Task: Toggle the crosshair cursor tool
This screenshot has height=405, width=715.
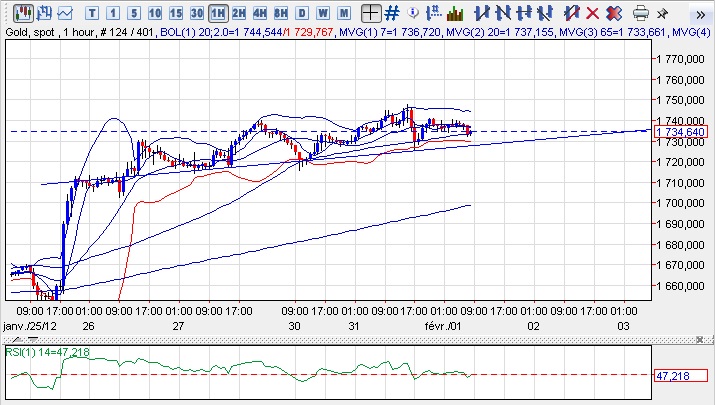Action: point(370,13)
